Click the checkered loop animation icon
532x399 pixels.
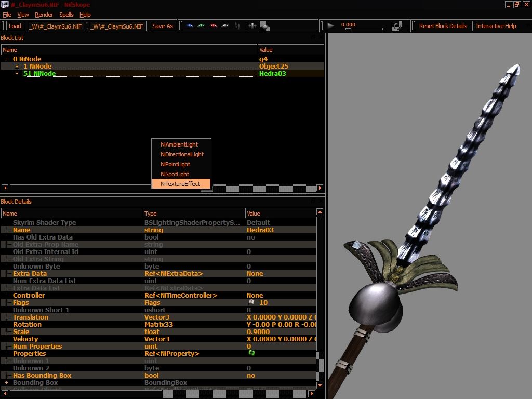(x=397, y=26)
